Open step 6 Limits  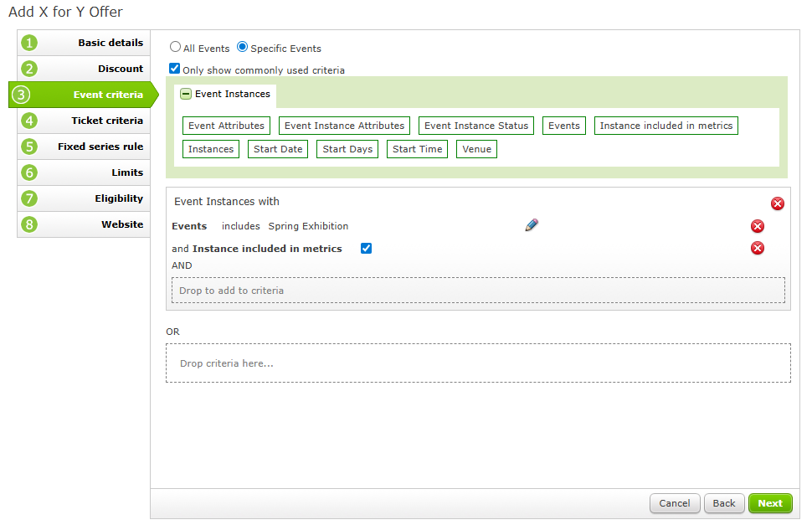point(84,172)
